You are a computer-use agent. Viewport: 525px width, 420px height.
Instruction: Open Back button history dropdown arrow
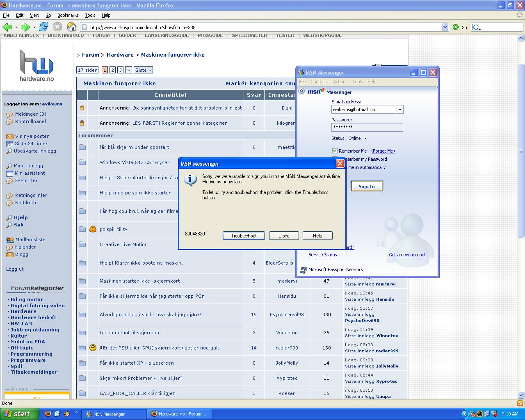point(16,27)
